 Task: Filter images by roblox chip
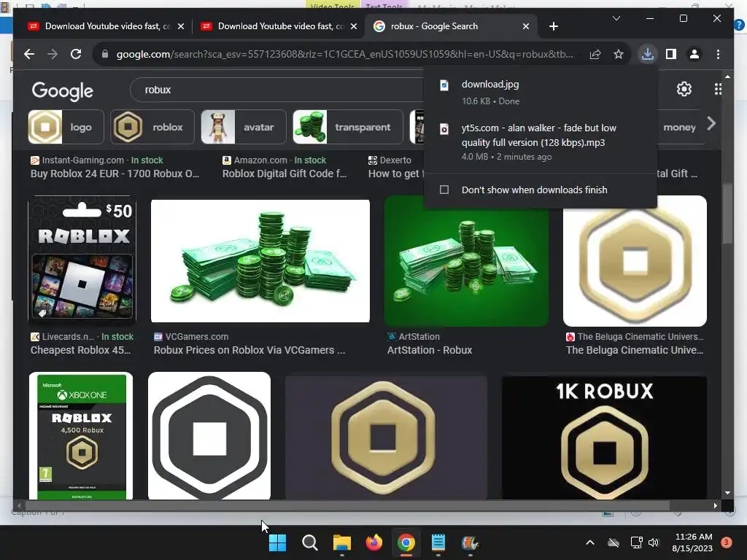tap(152, 127)
